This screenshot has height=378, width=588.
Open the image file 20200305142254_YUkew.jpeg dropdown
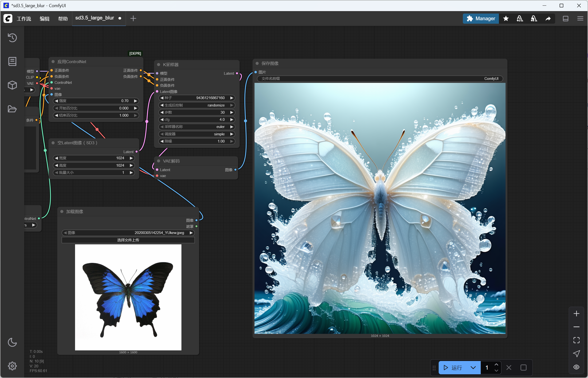click(x=128, y=233)
